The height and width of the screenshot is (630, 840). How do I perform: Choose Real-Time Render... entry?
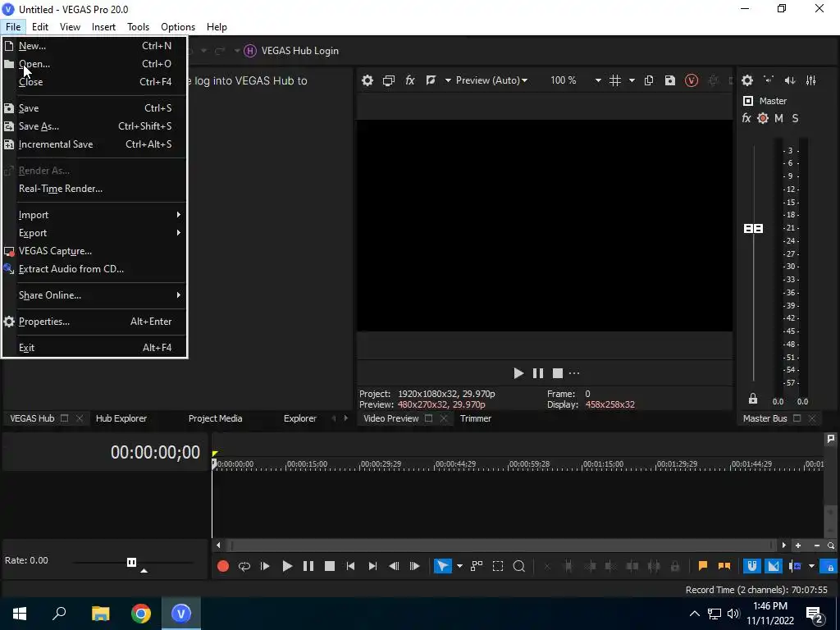[x=94, y=189]
